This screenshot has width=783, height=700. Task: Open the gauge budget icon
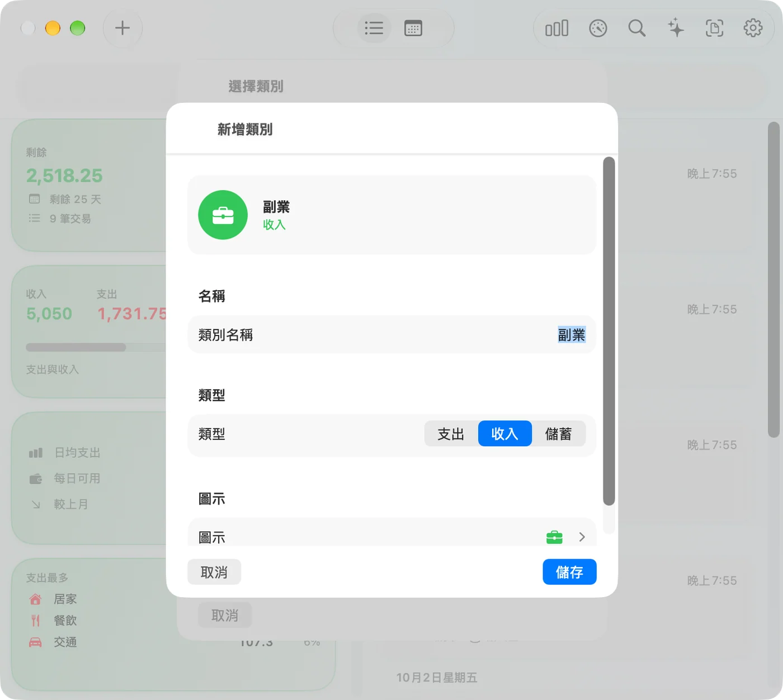(x=598, y=28)
